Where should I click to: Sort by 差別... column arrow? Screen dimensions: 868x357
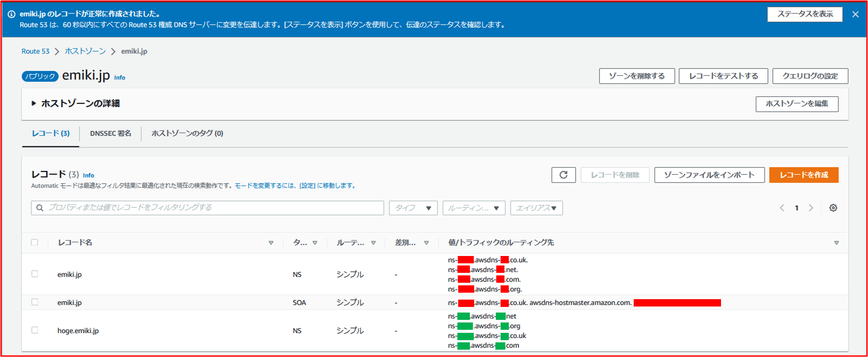tap(427, 243)
